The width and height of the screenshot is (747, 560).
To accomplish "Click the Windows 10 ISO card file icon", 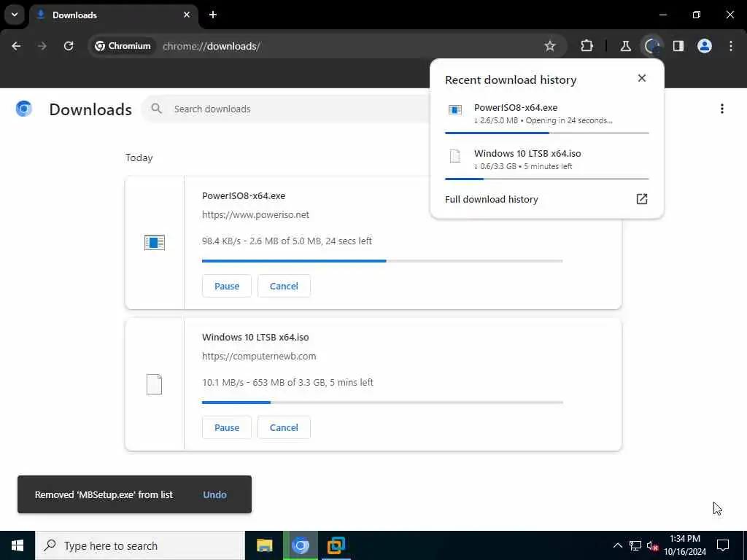I will pos(155,384).
